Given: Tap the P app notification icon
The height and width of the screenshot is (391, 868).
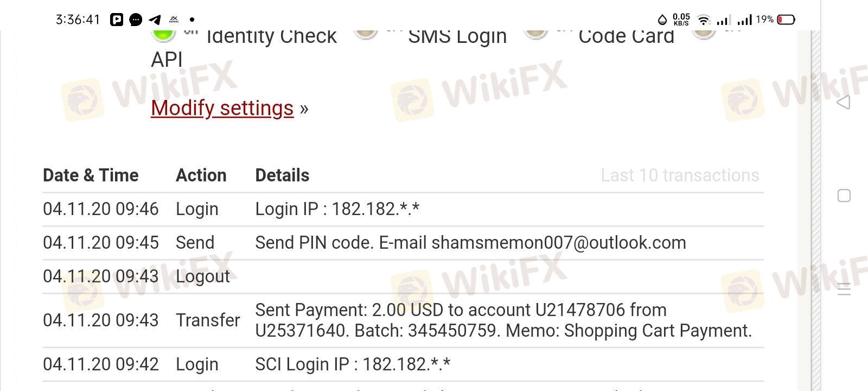Looking at the screenshot, I should click(117, 20).
